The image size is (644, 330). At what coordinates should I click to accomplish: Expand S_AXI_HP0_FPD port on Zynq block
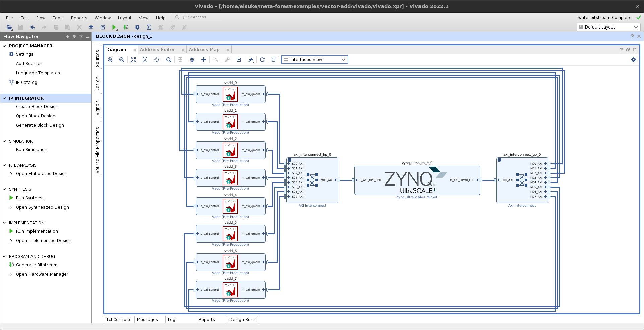pyautogui.click(x=357, y=180)
